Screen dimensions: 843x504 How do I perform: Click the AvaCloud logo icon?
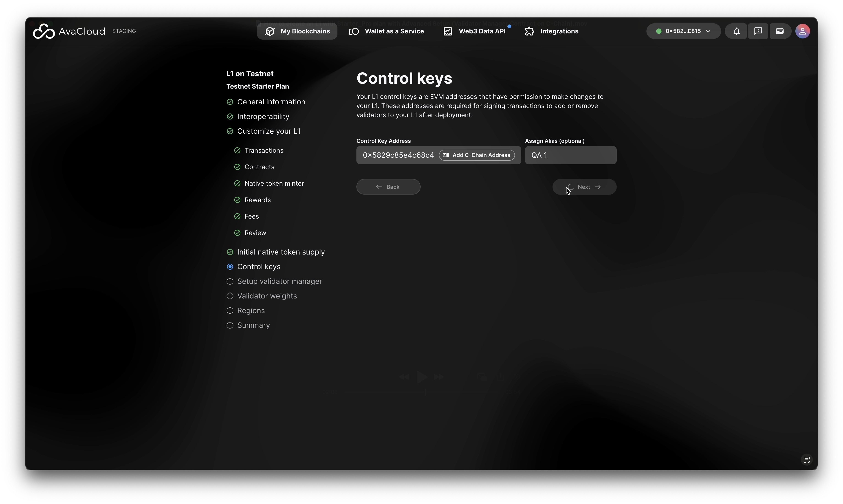click(x=44, y=31)
